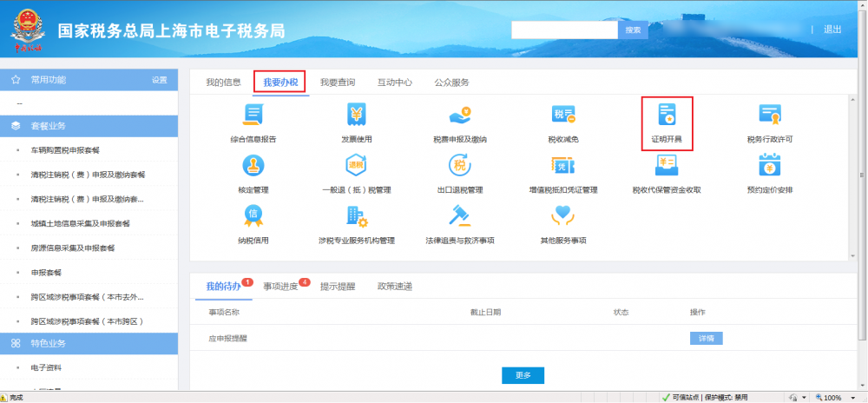Click the 搜索 search button
Viewport: 868px width, 403px height.
click(x=633, y=30)
